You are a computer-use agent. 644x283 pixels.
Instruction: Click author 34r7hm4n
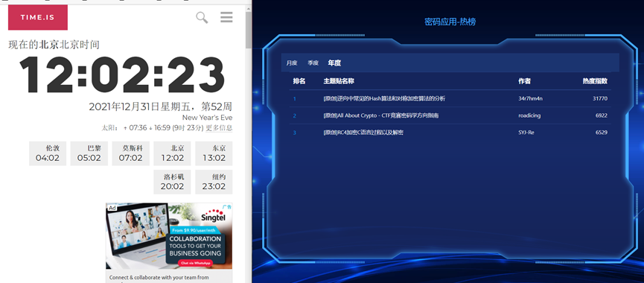coord(531,98)
